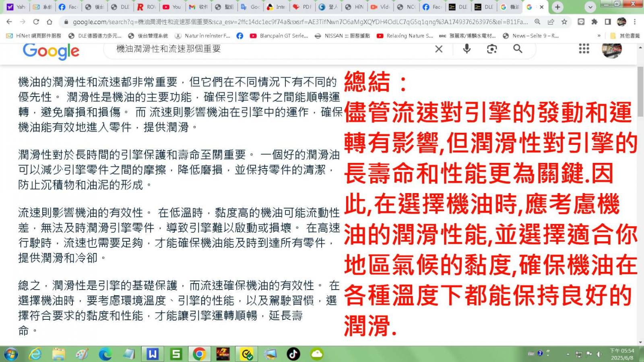This screenshot has height=362, width=644.
Task: Open the Blancpain GT Serie bookmark
Action: [x=279, y=36]
